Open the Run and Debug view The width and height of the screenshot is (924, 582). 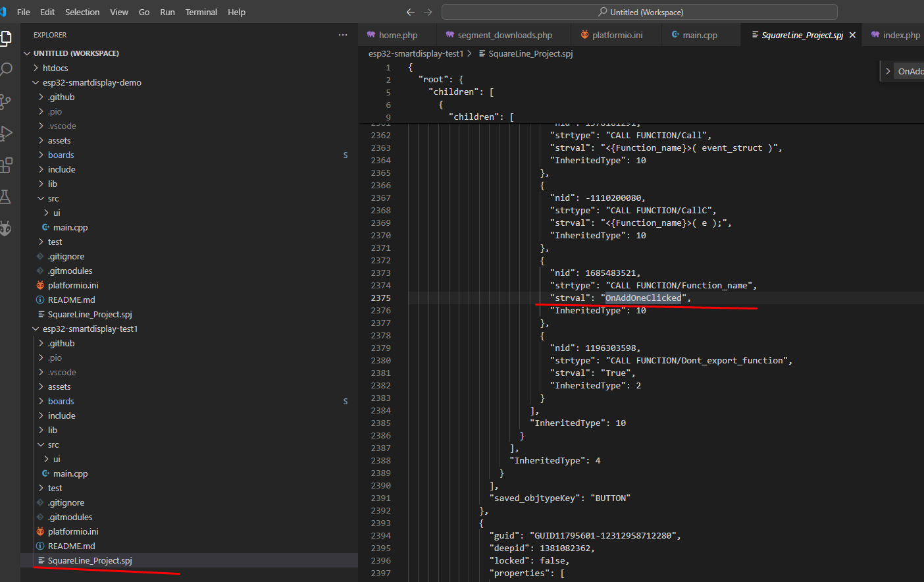tap(5, 133)
